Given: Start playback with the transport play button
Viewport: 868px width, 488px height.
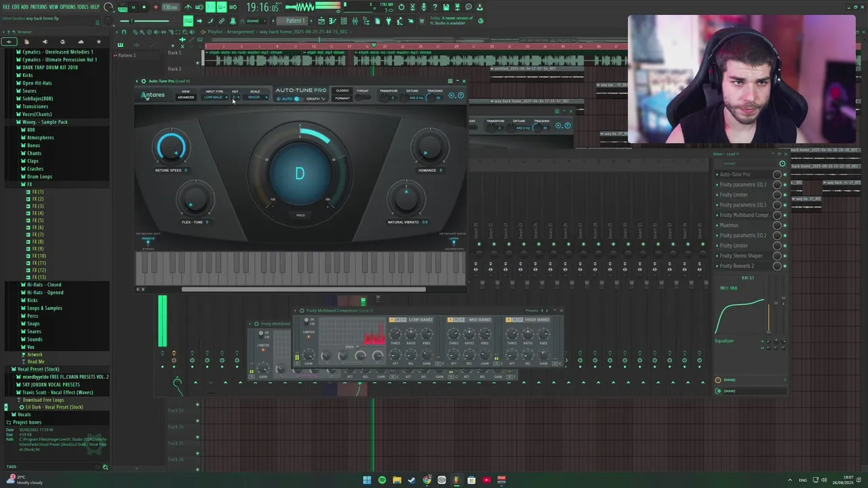Looking at the screenshot, I should pos(134,7).
